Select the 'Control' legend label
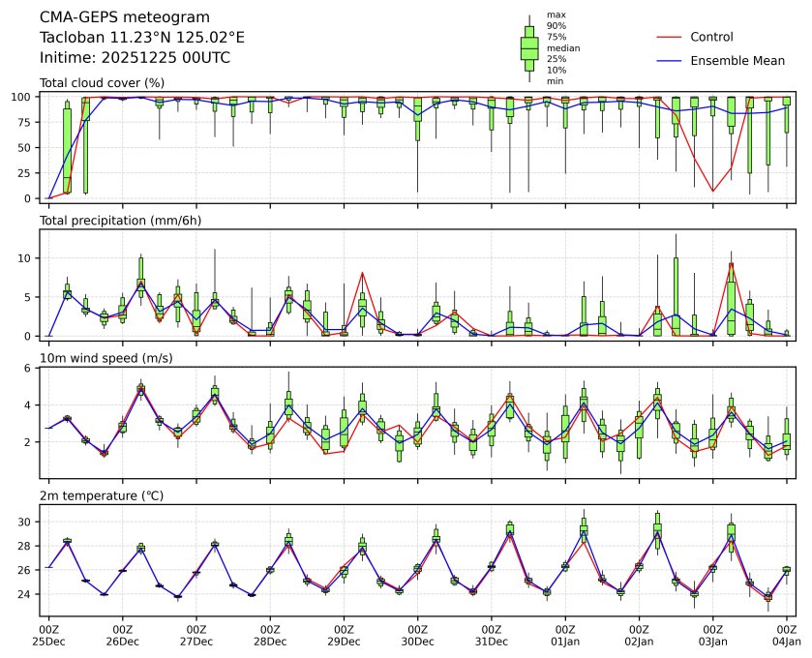Image resolution: width=812 pixels, height=658 pixels. [x=711, y=37]
